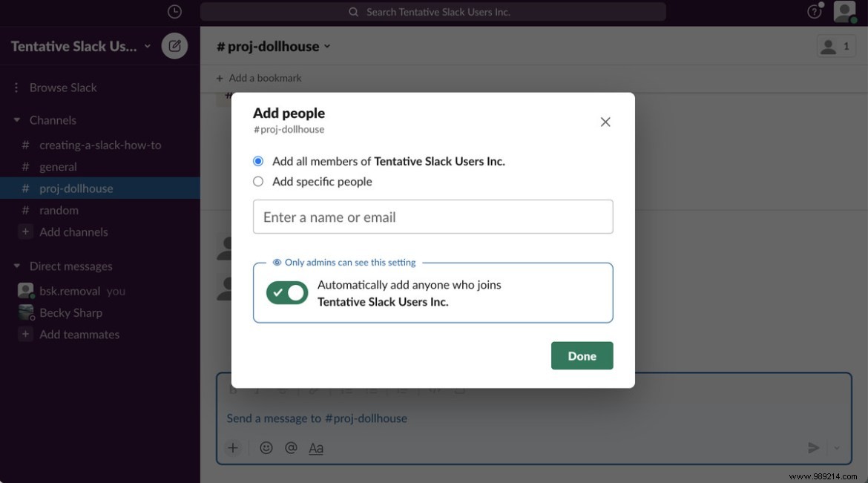Viewport: 868px width, 483px height.
Task: Select Add all members of Tentative Slack Users Inc.
Action: (x=257, y=161)
